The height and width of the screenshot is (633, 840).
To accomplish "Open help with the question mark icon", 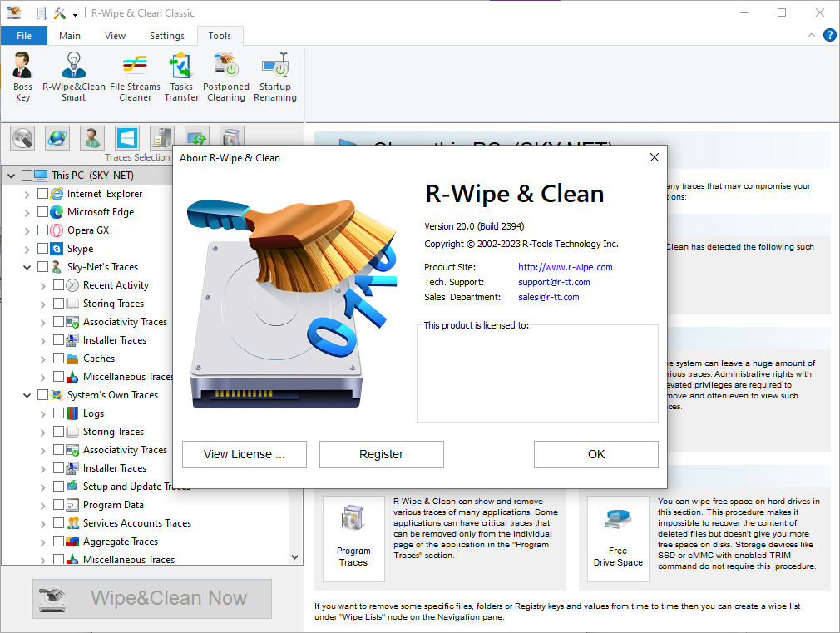I will point(829,36).
